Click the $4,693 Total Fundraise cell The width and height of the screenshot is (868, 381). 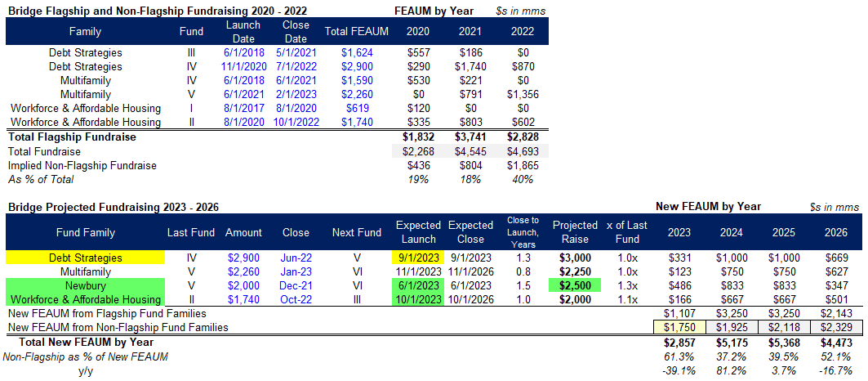click(523, 151)
